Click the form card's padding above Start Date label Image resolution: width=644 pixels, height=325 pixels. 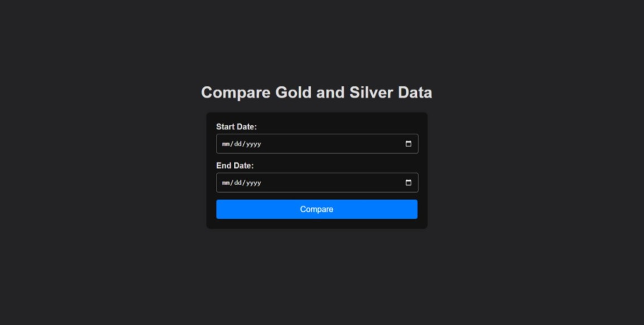point(316,117)
